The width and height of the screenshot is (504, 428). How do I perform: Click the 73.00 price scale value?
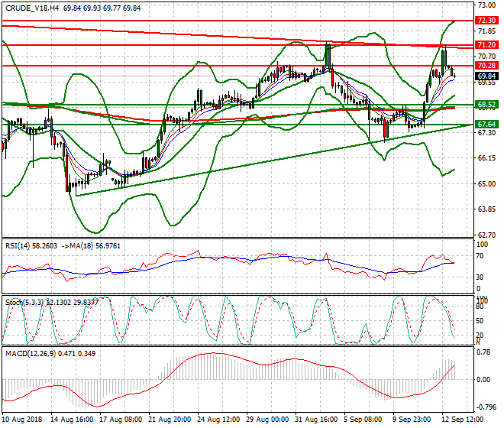coord(486,5)
